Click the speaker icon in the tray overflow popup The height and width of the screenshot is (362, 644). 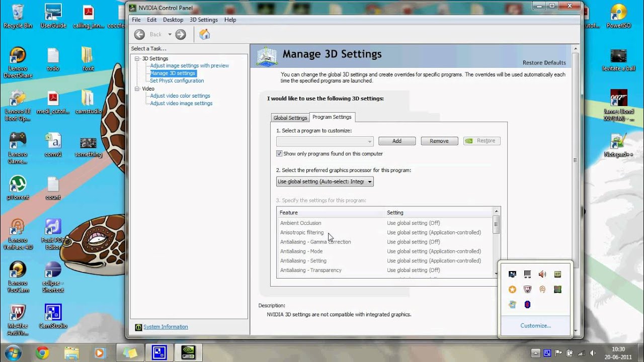[542, 274]
